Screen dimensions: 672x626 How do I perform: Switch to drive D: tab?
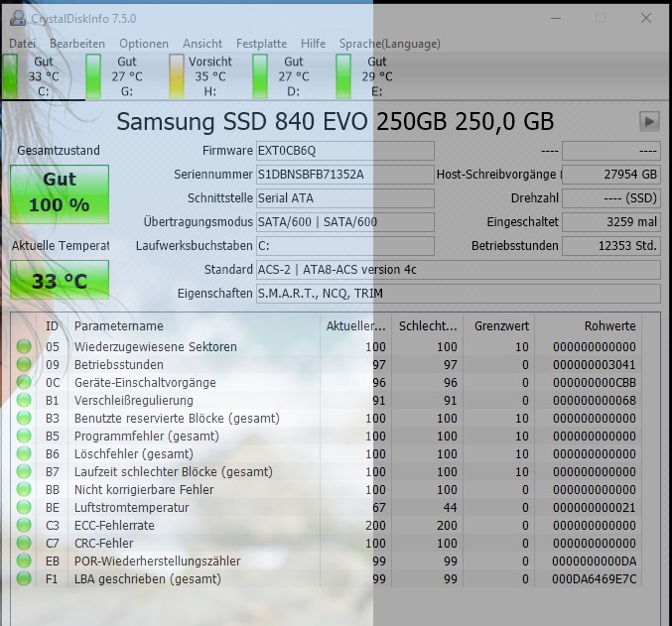tap(293, 76)
